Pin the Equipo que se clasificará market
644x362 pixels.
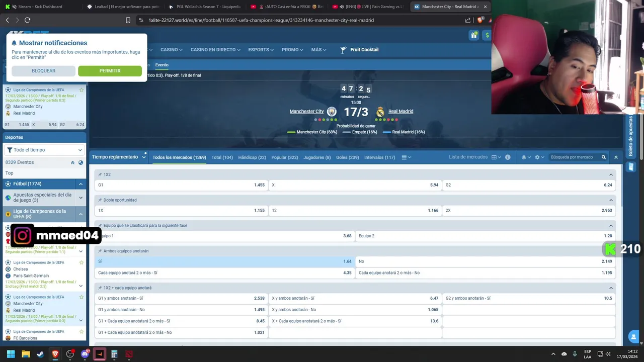tap(100, 226)
